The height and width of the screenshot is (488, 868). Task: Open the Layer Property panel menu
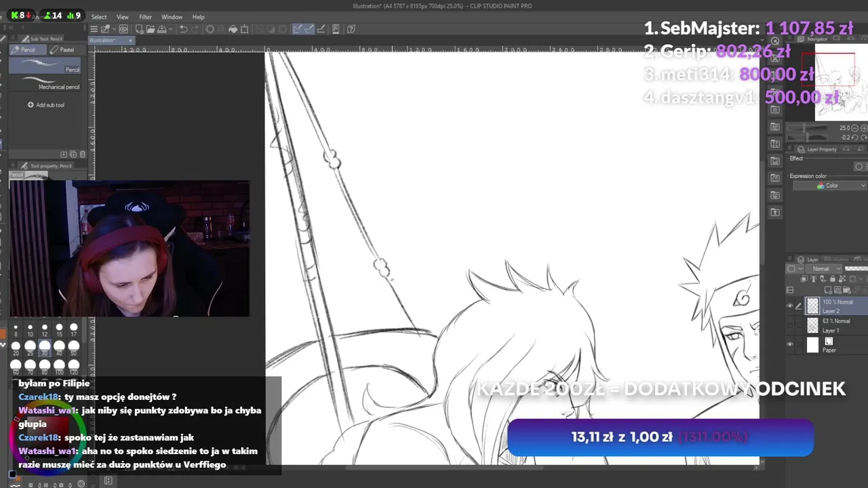coord(789,148)
